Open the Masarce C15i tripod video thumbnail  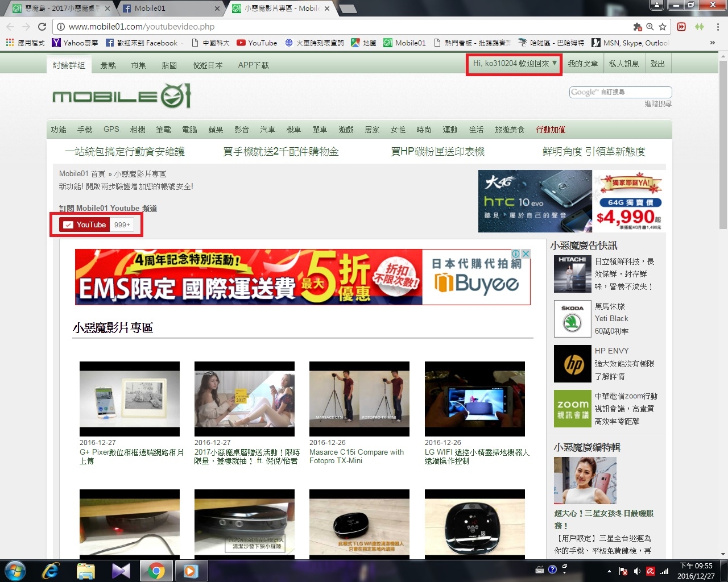point(359,399)
